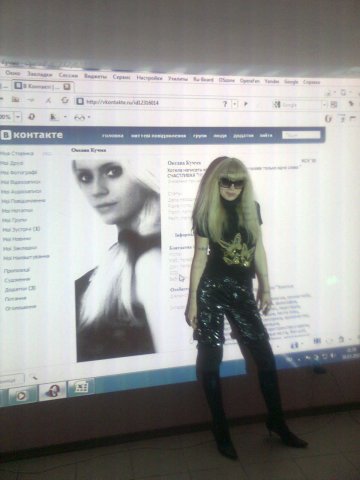Open the Справка menu
The height and width of the screenshot is (480, 360).
(x=312, y=82)
